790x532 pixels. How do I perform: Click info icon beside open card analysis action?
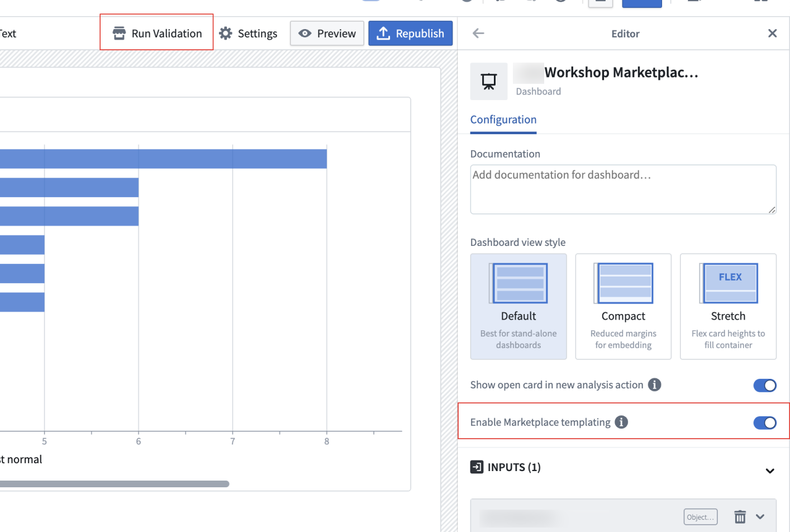pyautogui.click(x=655, y=384)
